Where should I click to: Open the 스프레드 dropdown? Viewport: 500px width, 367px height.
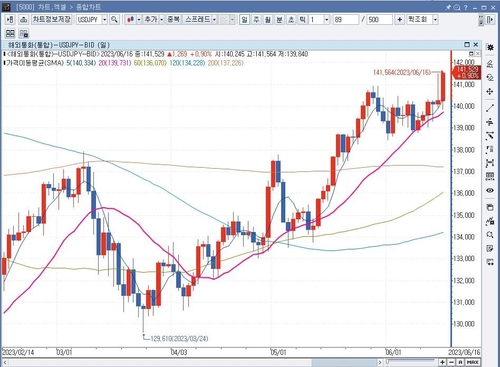(x=214, y=20)
